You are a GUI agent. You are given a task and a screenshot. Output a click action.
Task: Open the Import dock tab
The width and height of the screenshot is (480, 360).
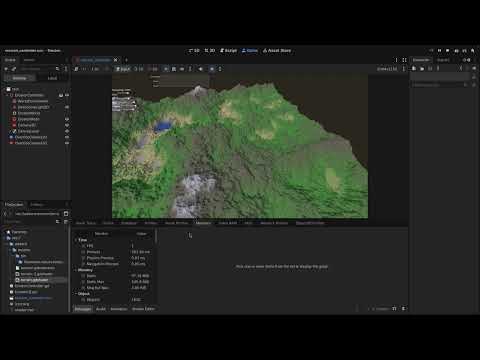click(x=29, y=60)
